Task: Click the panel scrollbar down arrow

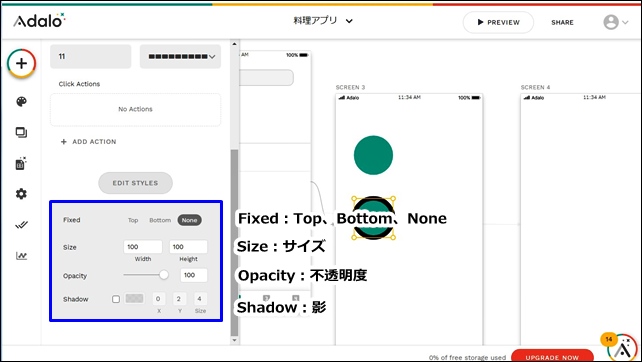Action: (x=235, y=340)
